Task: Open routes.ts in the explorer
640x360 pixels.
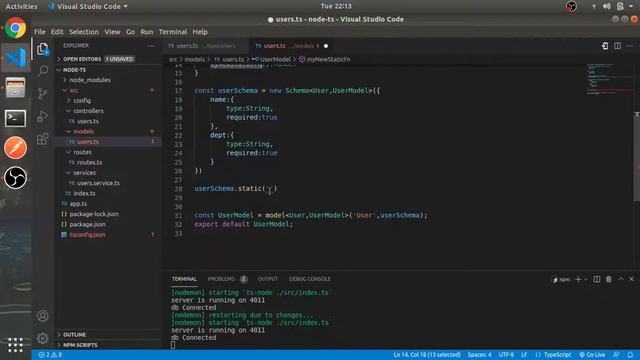Action: click(89, 162)
